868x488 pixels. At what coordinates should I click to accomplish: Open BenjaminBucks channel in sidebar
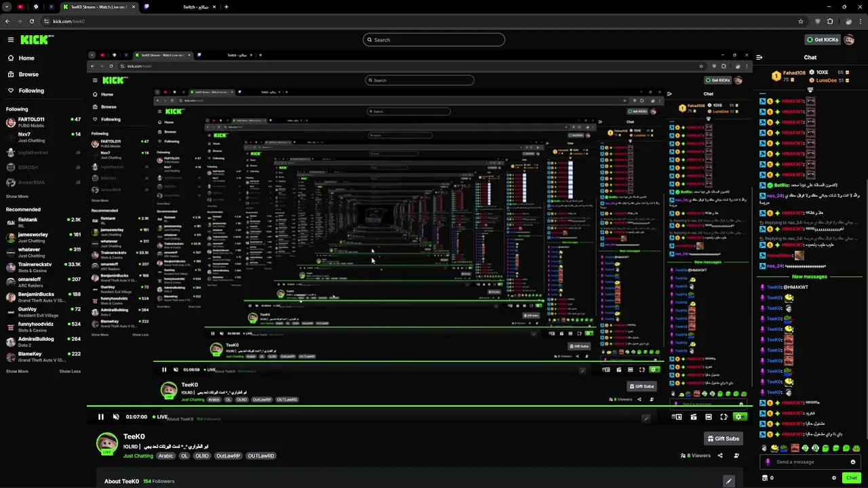(43, 297)
